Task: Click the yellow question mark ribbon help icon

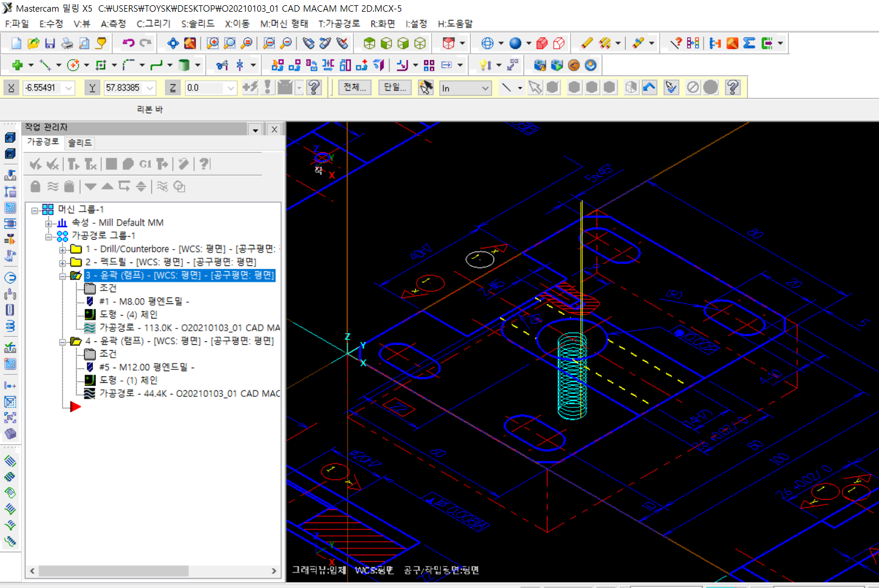Action: click(x=313, y=87)
